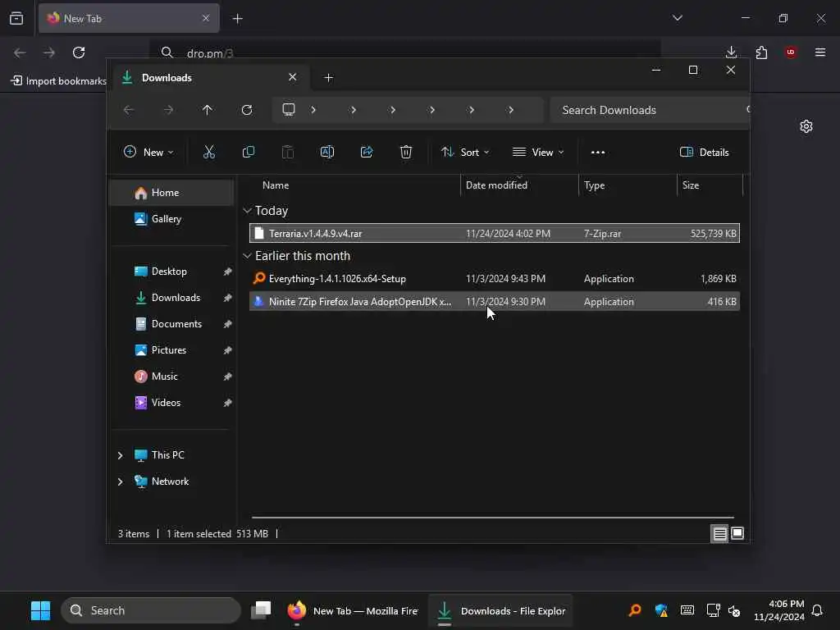Screen dimensions: 840x630
Task: Unpin Music using its pin icon
Action: 228,377
